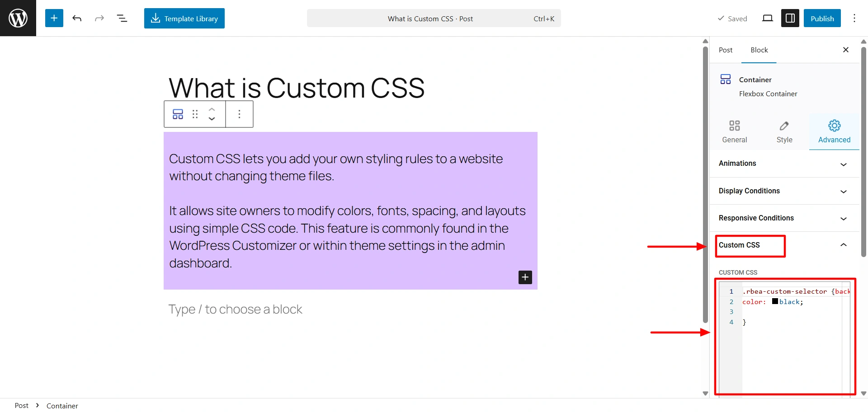The height and width of the screenshot is (412, 868).
Task: Open the WordPress logo menu
Action: (x=18, y=18)
